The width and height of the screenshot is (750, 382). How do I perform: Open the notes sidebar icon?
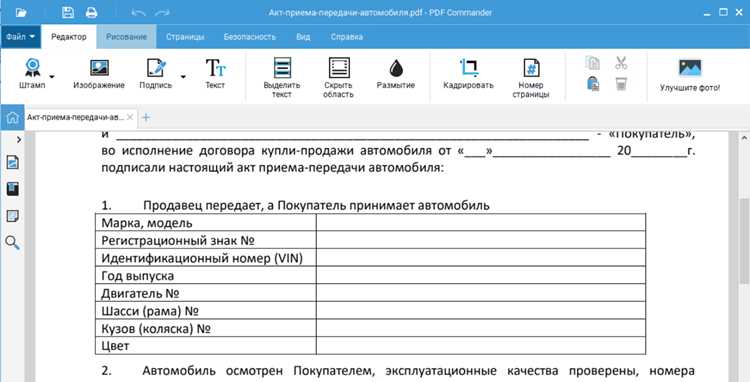13,216
